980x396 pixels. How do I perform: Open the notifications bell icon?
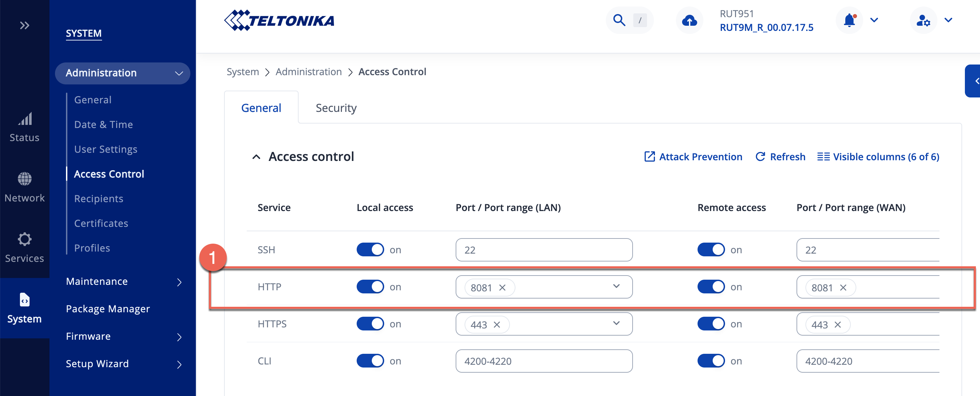coord(849,20)
